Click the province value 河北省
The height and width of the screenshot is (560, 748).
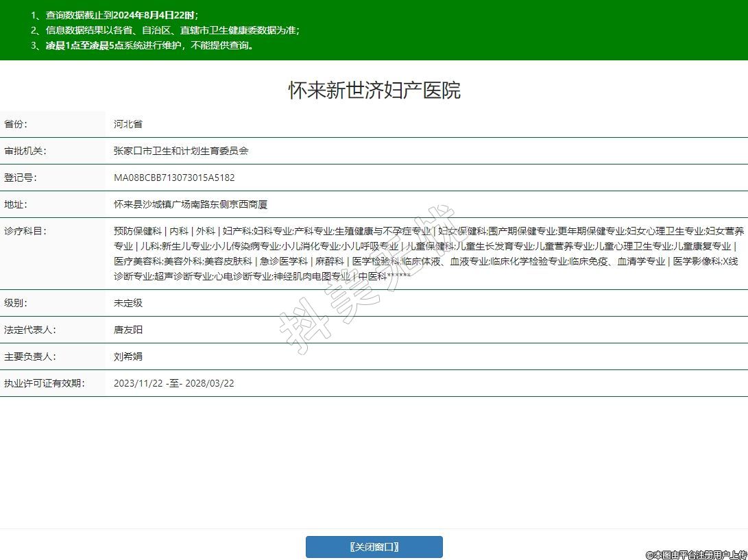coord(128,124)
